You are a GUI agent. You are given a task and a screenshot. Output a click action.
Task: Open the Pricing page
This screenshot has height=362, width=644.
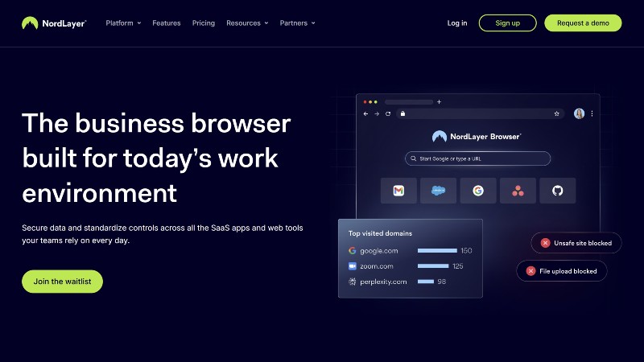(x=204, y=23)
